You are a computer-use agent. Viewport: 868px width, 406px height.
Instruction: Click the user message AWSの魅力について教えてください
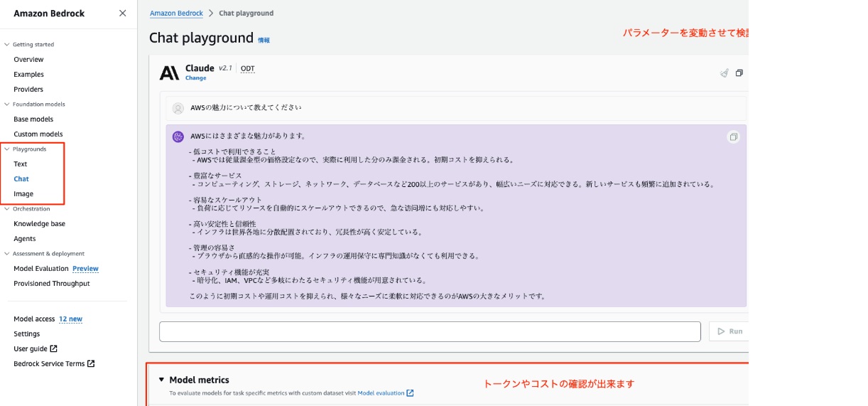[x=246, y=108]
